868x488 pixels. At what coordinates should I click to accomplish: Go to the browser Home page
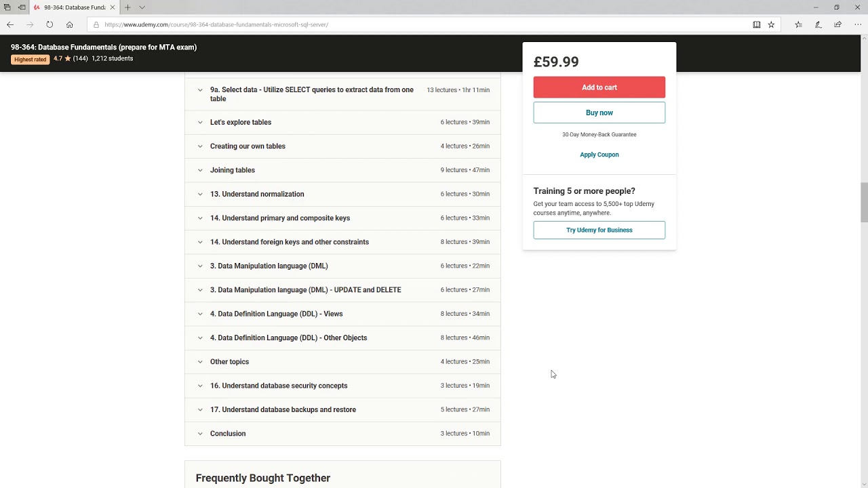coord(69,24)
